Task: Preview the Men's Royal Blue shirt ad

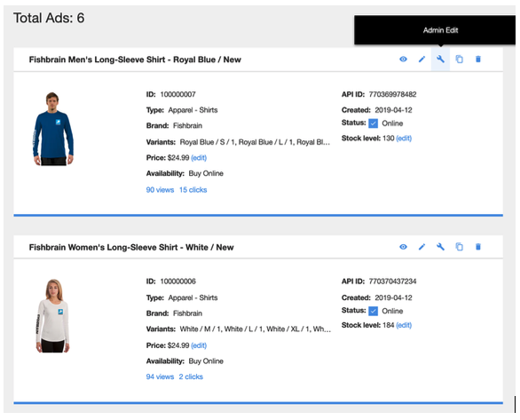Action: [403, 59]
